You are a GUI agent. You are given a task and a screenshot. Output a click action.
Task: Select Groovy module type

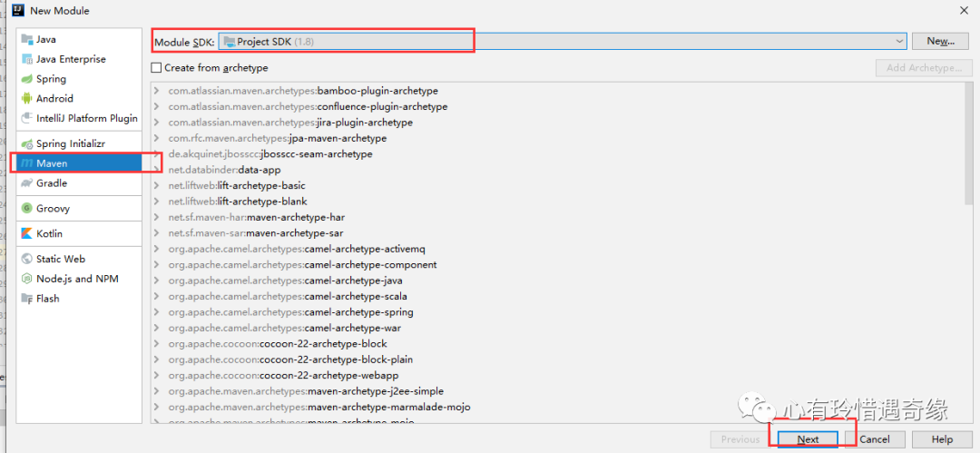click(78, 209)
